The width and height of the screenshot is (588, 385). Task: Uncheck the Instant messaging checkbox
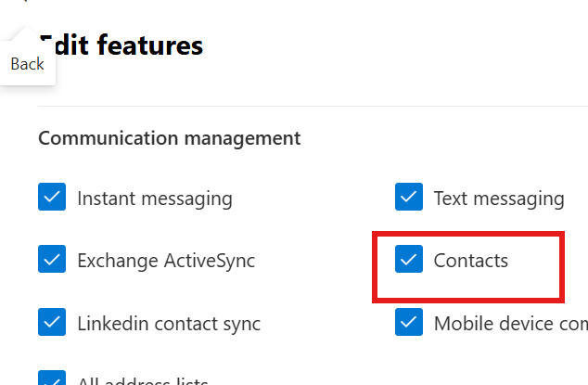pos(52,197)
